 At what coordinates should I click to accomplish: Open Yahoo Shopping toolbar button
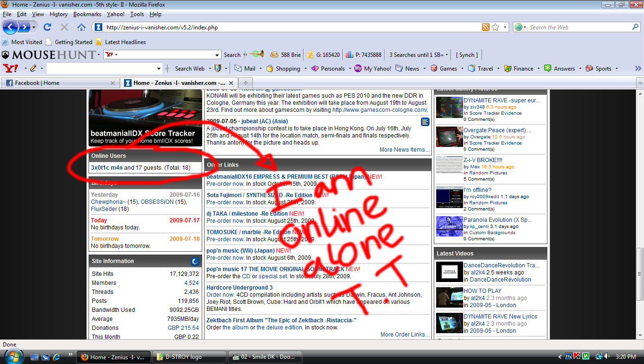(283, 68)
